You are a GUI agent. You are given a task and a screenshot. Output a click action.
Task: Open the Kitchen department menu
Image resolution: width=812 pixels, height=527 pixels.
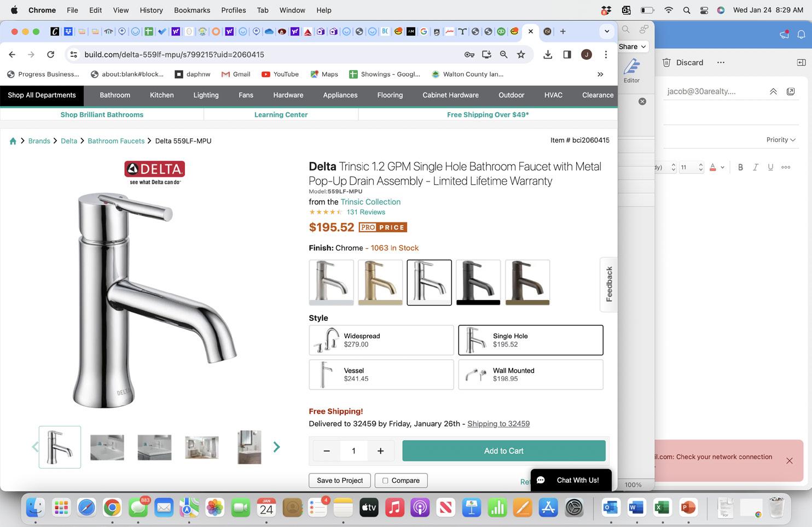162,95
